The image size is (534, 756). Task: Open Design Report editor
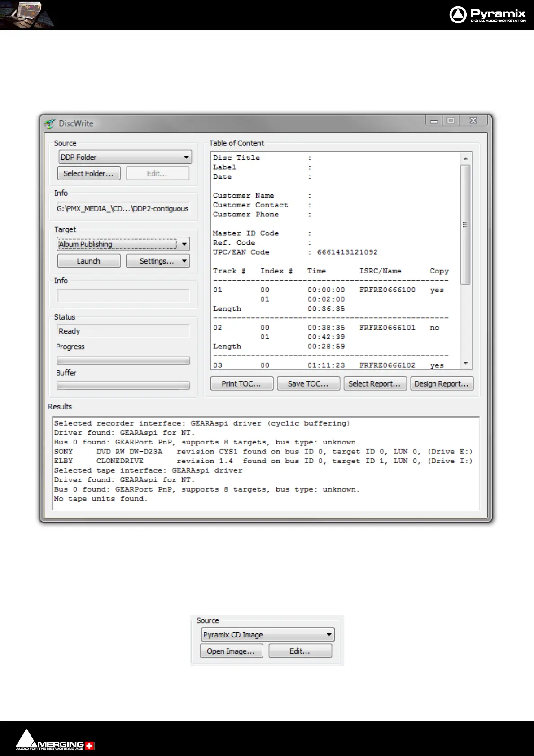pos(442,384)
